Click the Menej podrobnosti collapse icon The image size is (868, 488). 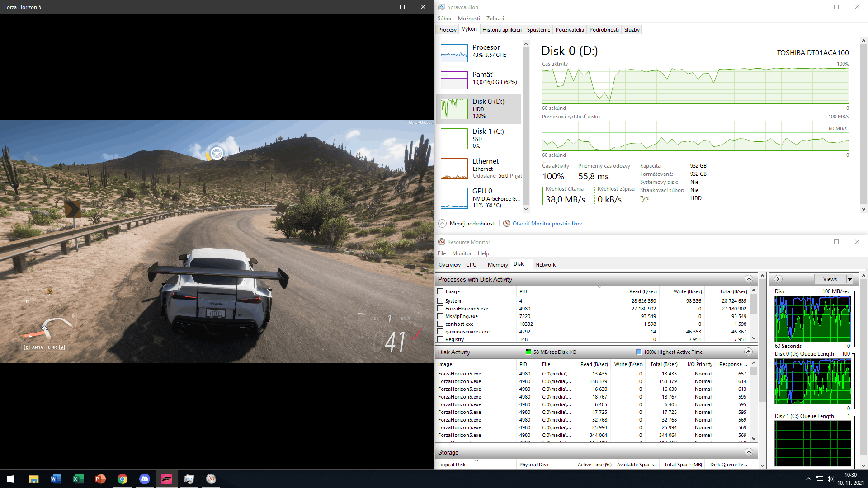[443, 224]
